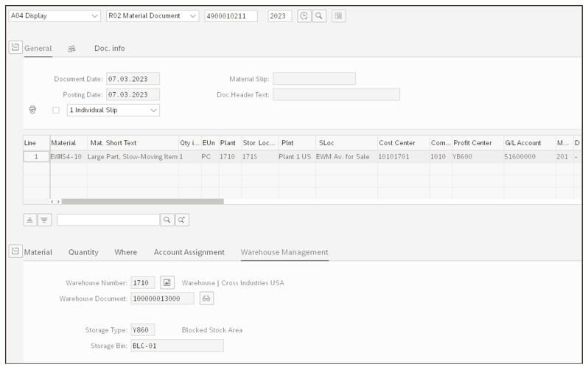Display warehouse document via glasses icon
This screenshot has width=588, height=370.
pos(207,299)
